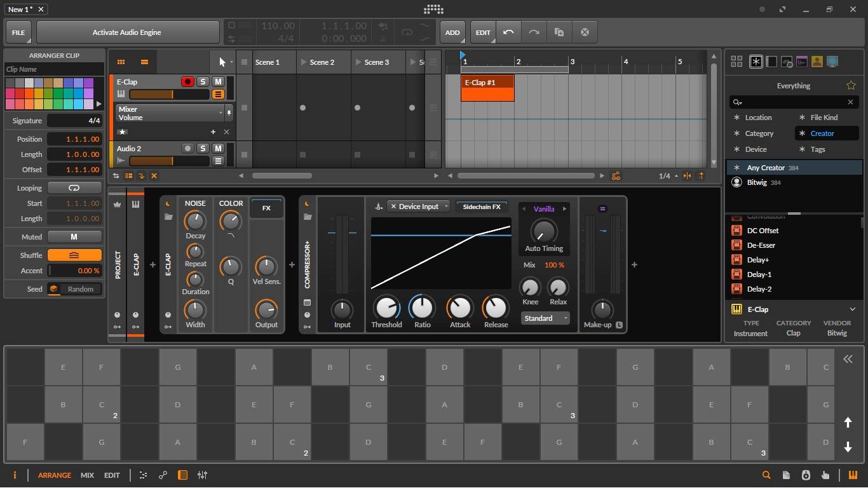Open the project file panel icon

click(786, 475)
